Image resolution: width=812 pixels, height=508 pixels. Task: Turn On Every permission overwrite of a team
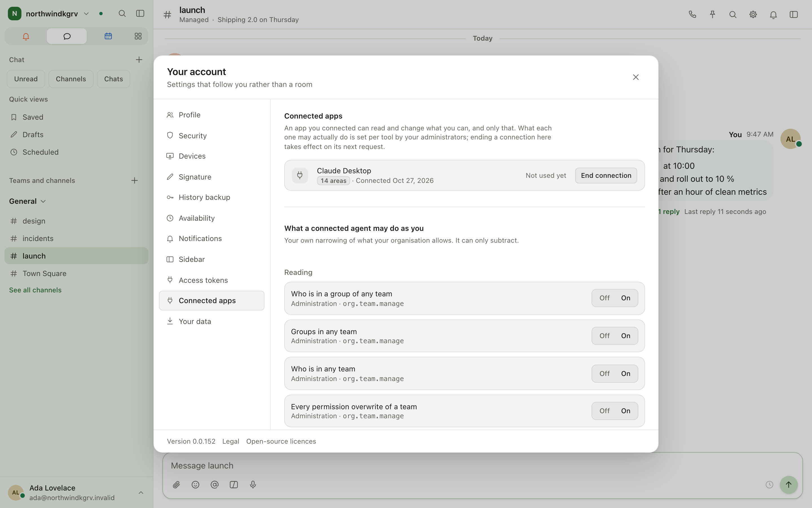coord(625,411)
